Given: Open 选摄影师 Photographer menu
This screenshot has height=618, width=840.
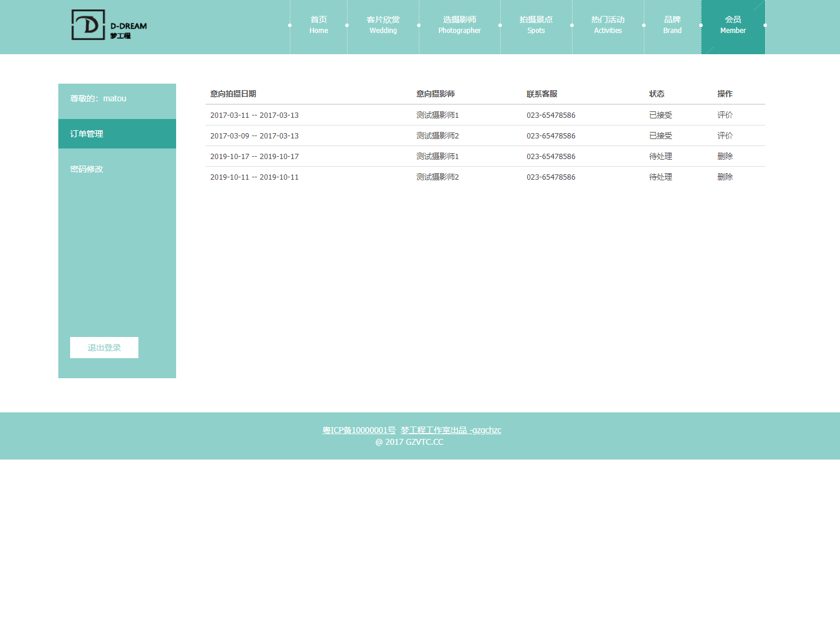Looking at the screenshot, I should pos(459,25).
